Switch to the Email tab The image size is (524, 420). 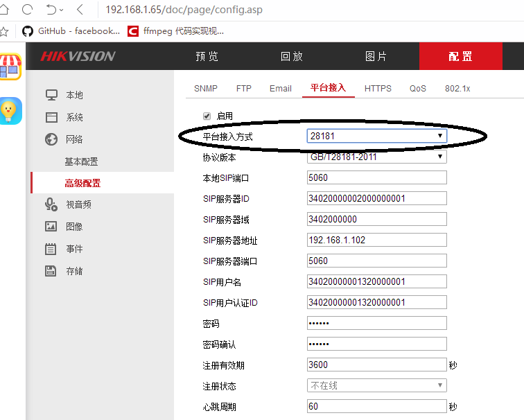click(x=281, y=89)
